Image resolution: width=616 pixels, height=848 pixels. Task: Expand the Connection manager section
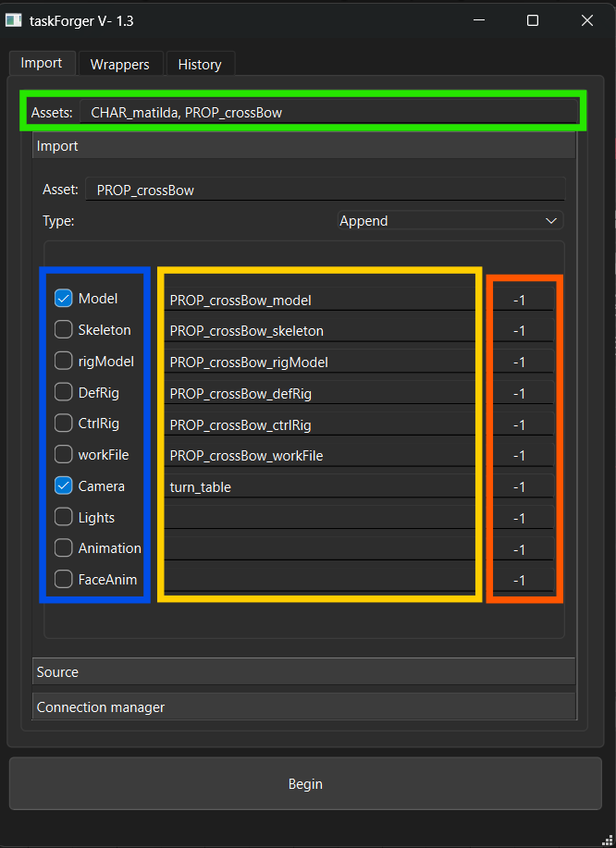click(x=303, y=707)
